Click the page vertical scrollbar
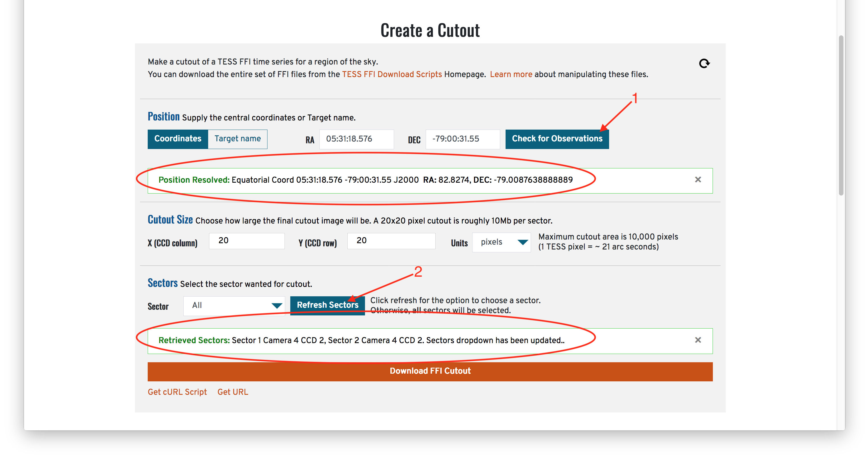868x459 pixels. [841, 115]
